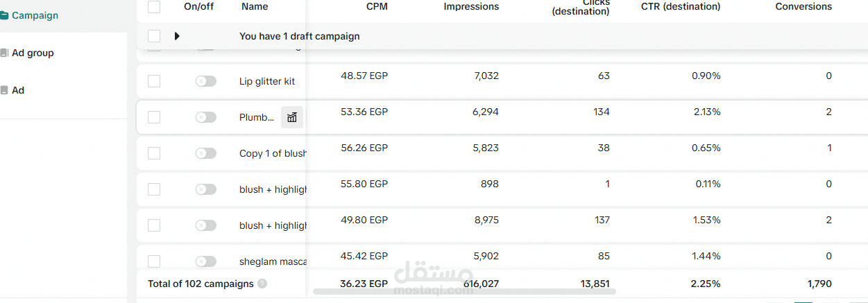Sort by the Conversions column header
Screen dimensions: 868x303
coord(803,6)
